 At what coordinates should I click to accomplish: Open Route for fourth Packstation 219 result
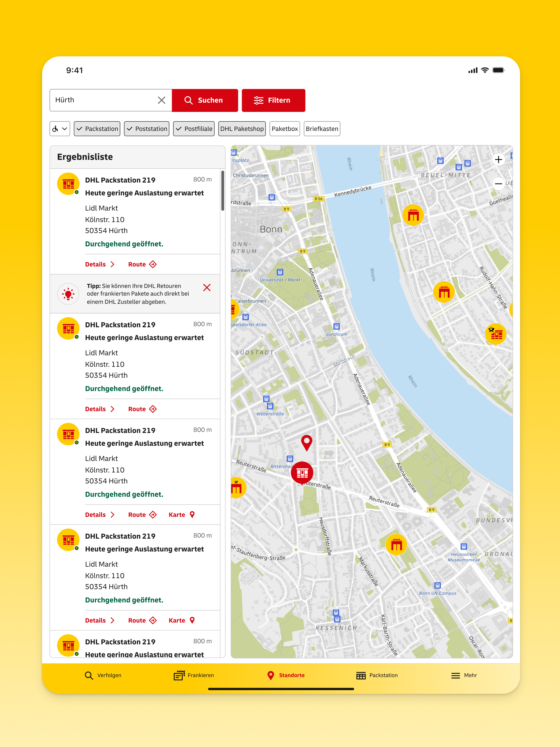142,620
